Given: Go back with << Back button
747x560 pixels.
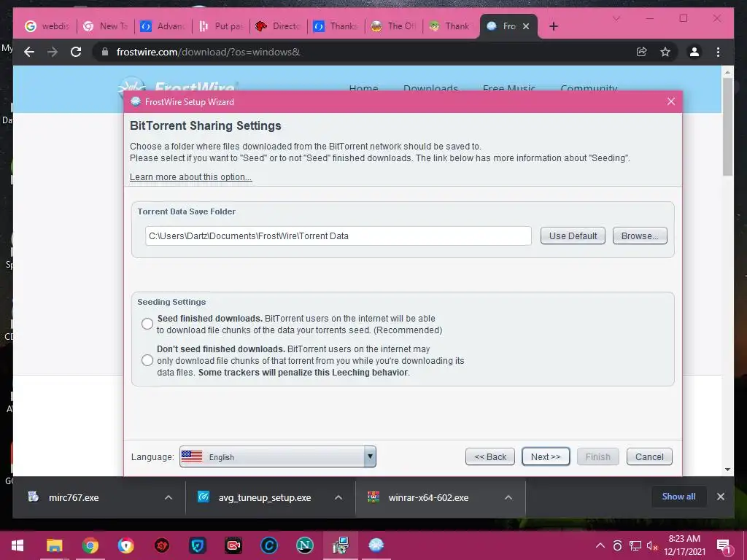Looking at the screenshot, I should [x=490, y=456].
